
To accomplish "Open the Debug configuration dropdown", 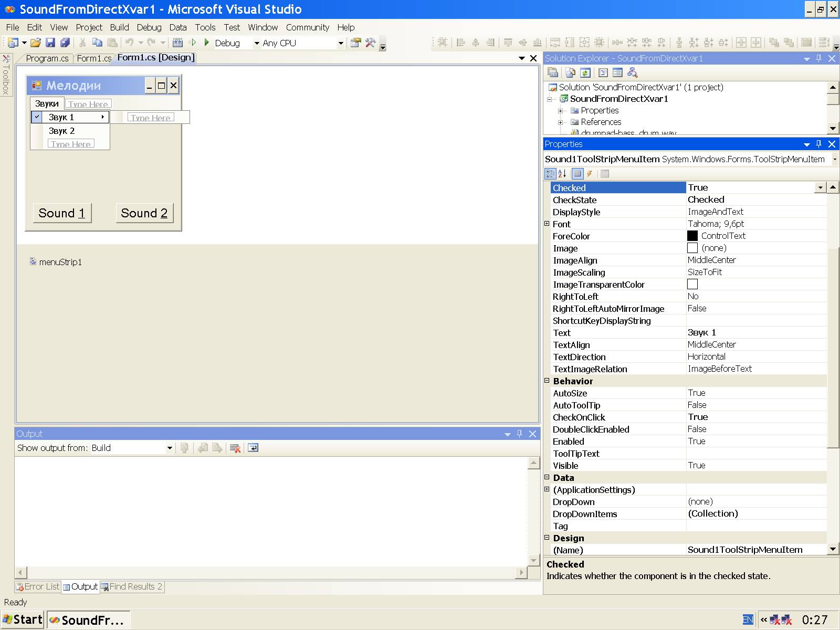I will pyautogui.click(x=257, y=43).
